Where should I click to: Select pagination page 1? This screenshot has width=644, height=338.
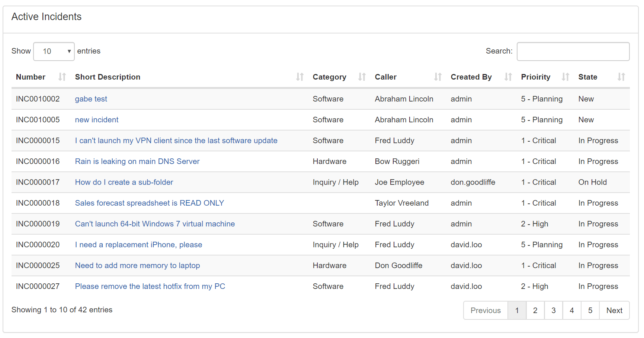(517, 310)
